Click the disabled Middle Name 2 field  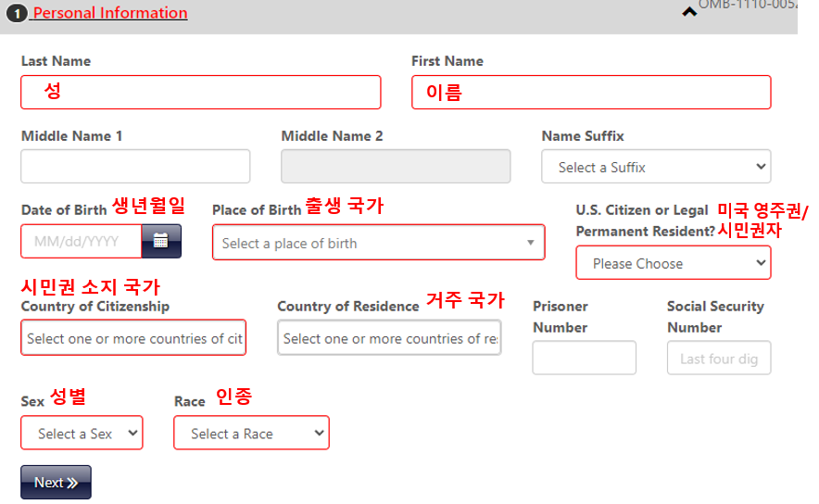pos(396,167)
